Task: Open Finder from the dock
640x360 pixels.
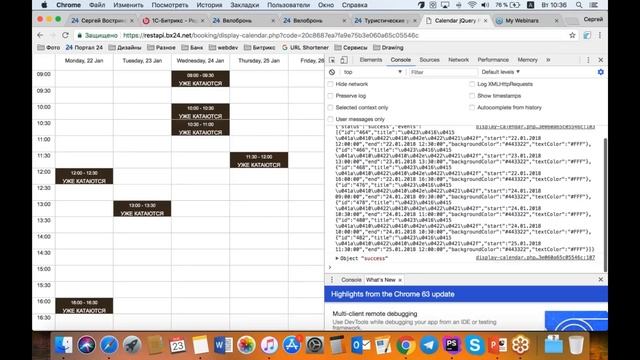Action: 64,345
